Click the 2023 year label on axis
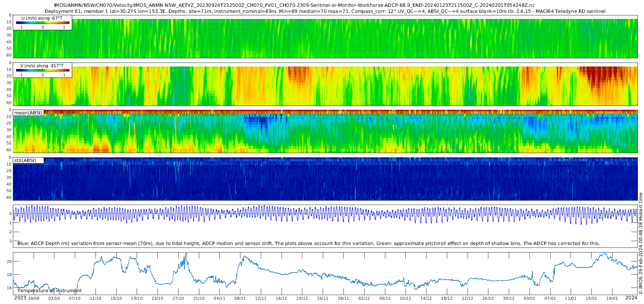The image size is (644, 304). tap(20, 298)
